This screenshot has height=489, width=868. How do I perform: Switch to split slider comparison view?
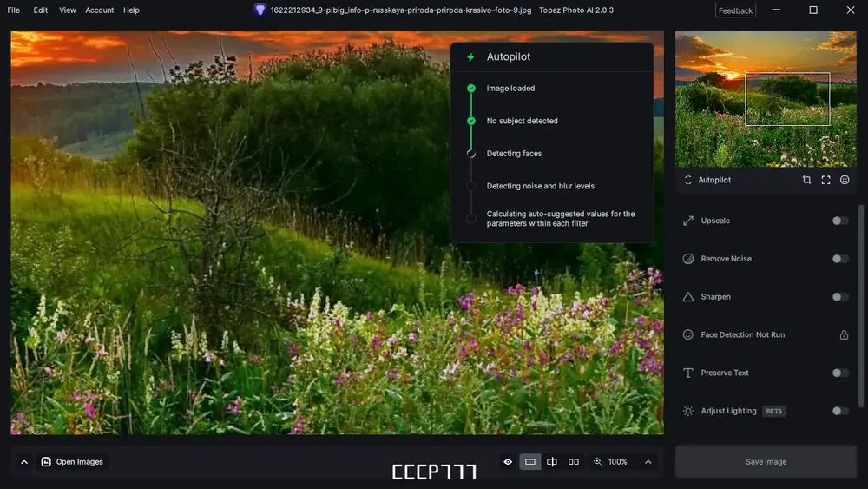(552, 462)
